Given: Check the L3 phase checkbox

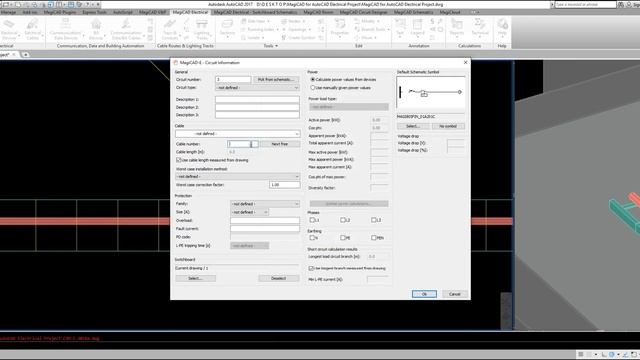Looking at the screenshot, I should (x=373, y=220).
